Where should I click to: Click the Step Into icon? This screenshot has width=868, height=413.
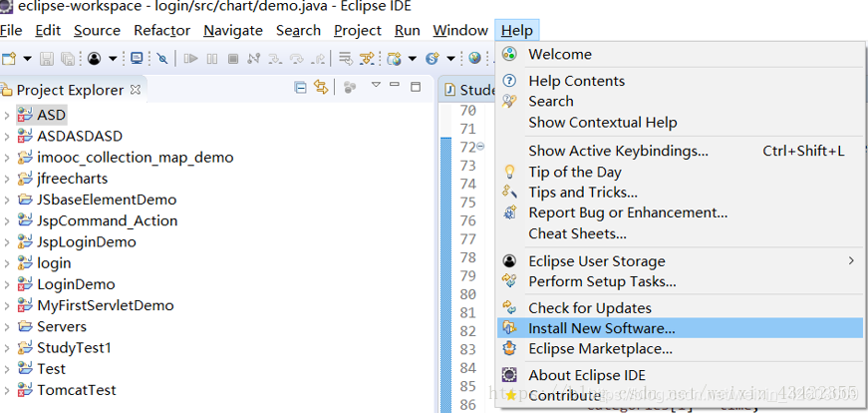point(275,58)
